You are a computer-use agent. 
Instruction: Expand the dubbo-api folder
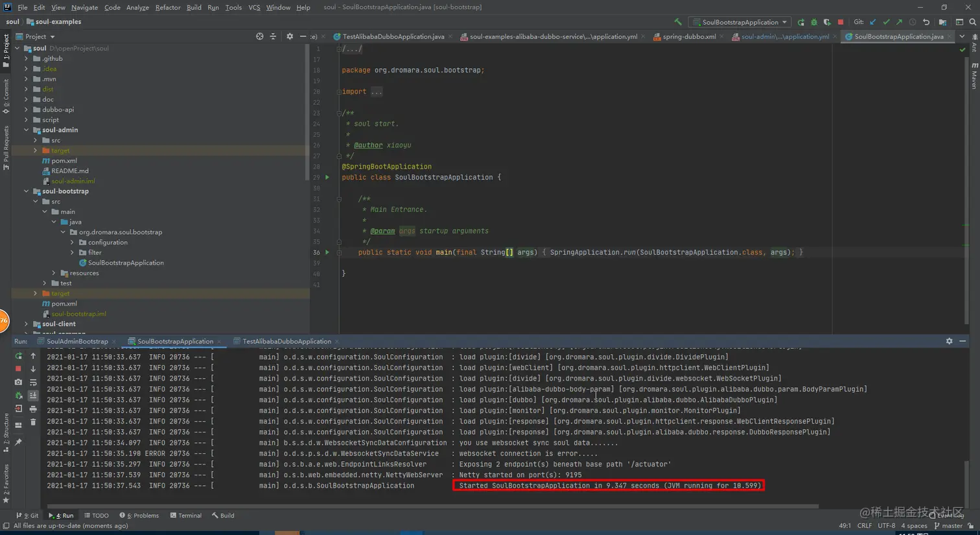point(27,110)
